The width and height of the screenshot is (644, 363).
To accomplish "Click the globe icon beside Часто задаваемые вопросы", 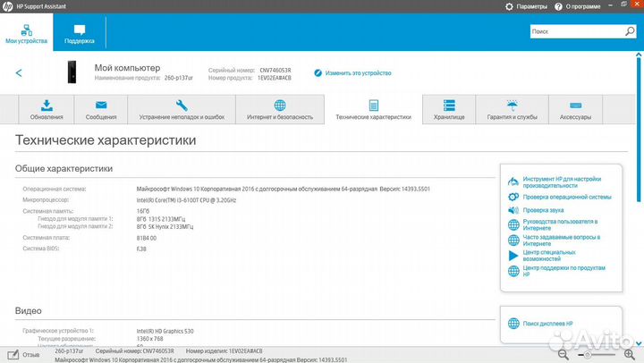I will 513,241.
